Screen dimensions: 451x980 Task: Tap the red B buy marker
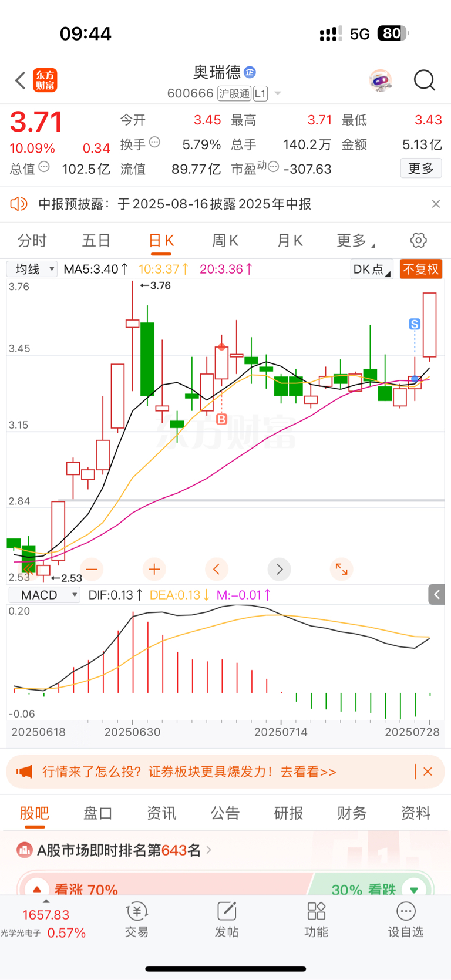(221, 419)
